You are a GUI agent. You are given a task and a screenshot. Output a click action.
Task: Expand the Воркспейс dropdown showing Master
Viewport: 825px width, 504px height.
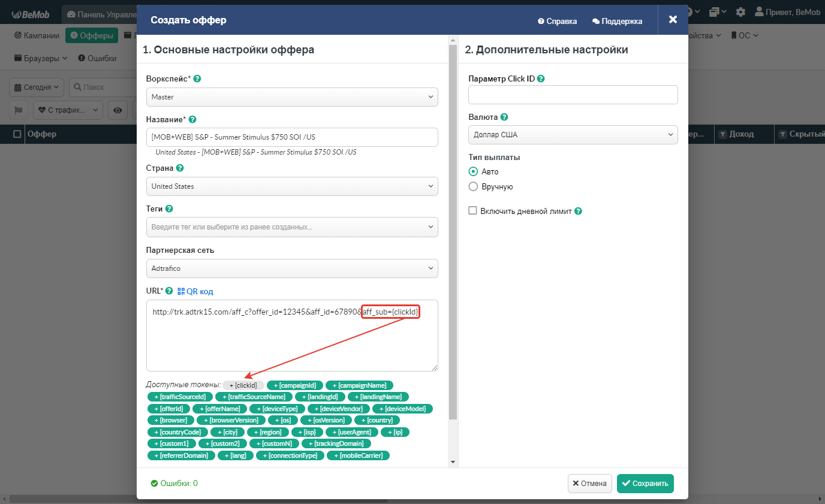(292, 97)
